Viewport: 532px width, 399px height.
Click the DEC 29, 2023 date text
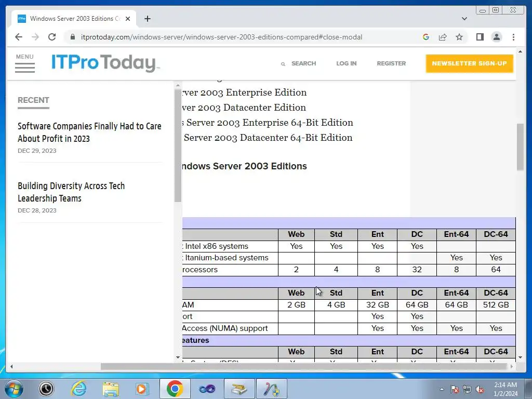[x=37, y=151]
